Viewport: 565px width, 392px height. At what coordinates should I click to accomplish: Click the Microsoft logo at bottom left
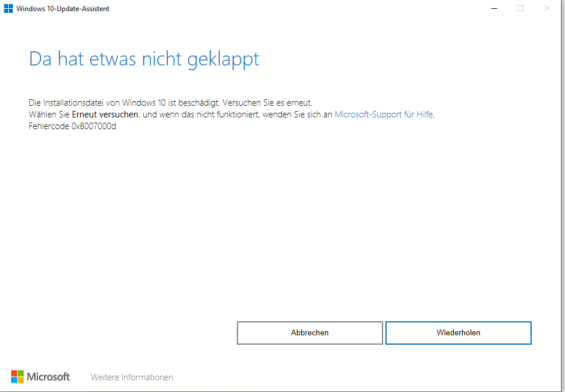[40, 377]
